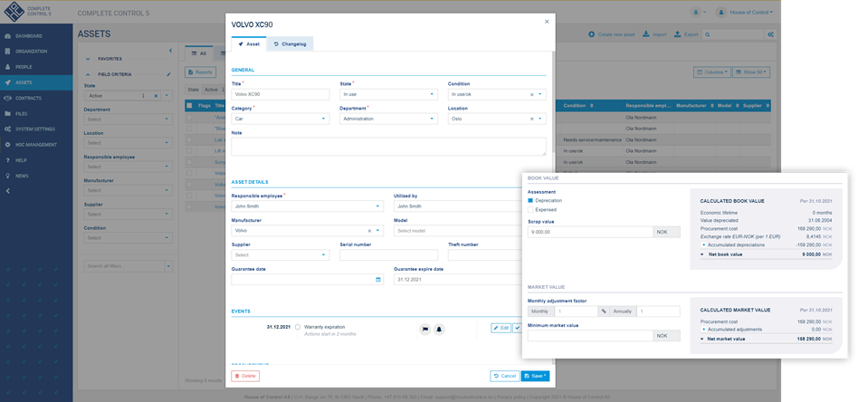Image resolution: width=868 pixels, height=402 pixels.
Task: Toggle select-all checkbox in assets table header
Action: (x=189, y=105)
